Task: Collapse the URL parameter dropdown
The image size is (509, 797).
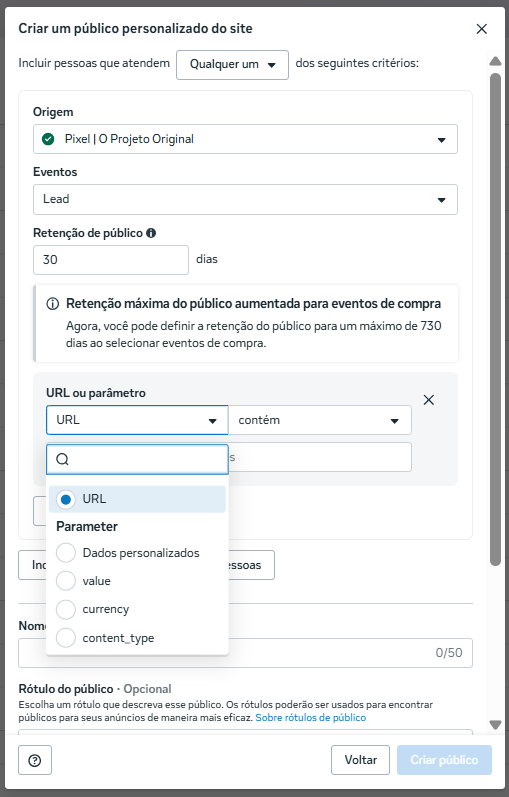Action: [137, 420]
